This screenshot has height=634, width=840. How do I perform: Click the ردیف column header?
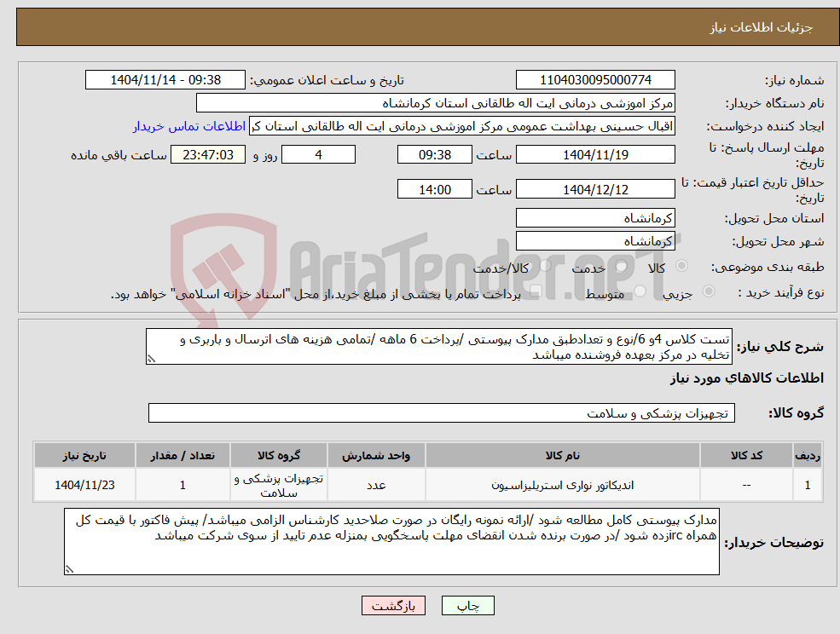(808, 456)
